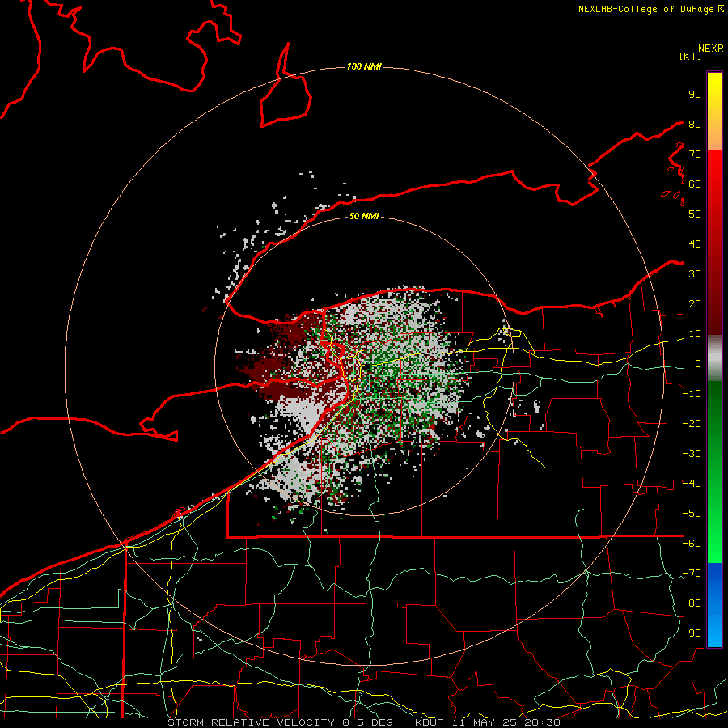Click the 0 knot scale value
This screenshot has height=728, width=728.
(698, 363)
